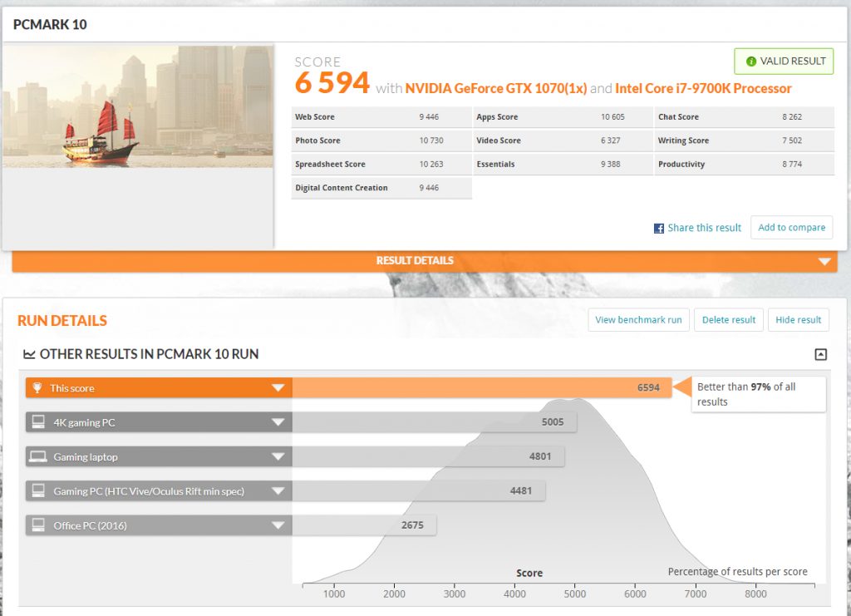Click the Essentials value 9 388
This screenshot has width=851, height=616.
(611, 164)
